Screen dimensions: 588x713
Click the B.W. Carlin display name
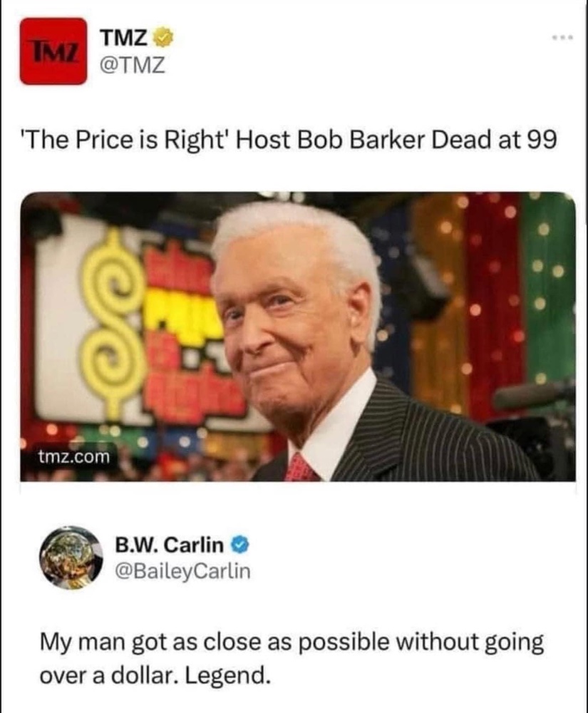click(x=169, y=544)
